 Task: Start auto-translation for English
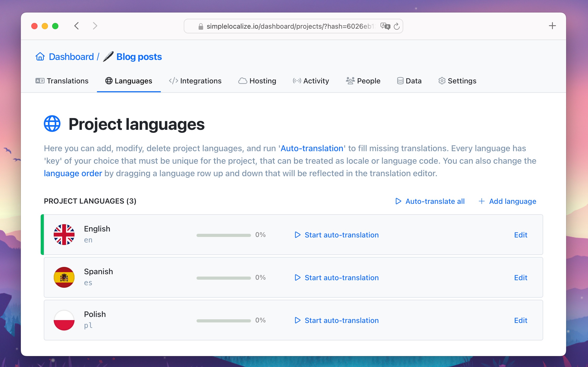[336, 235]
